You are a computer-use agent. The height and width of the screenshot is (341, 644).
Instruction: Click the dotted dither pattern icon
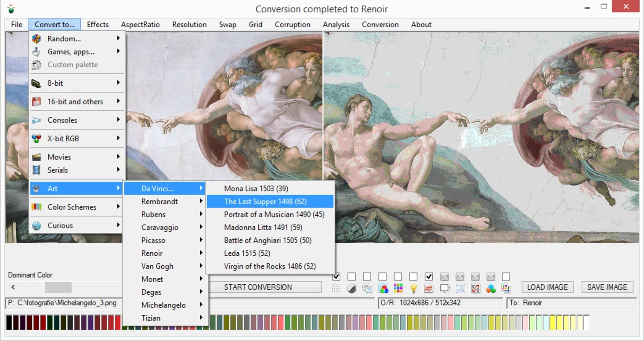point(336,289)
